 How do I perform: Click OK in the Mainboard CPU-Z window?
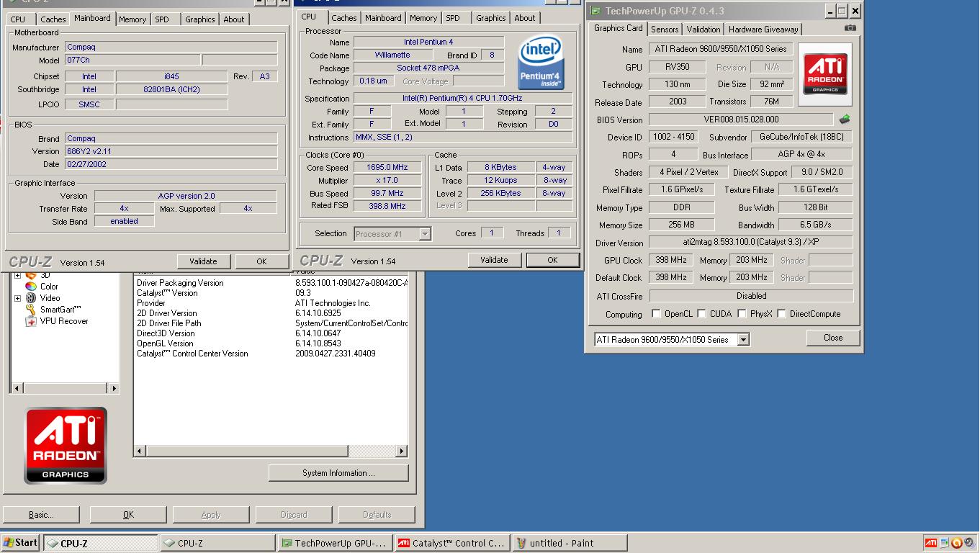coord(261,261)
